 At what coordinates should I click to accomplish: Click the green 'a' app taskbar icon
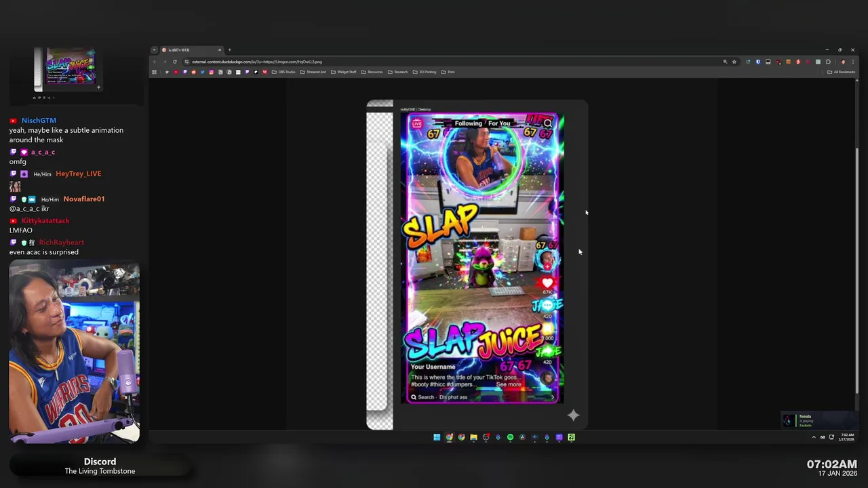click(x=571, y=437)
